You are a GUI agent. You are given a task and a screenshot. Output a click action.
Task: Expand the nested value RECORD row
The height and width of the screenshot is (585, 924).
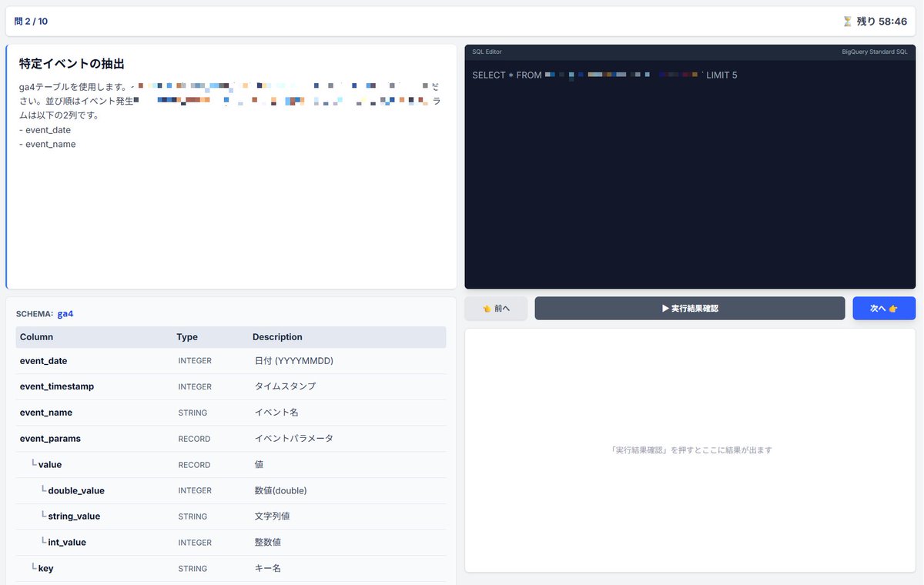point(51,464)
